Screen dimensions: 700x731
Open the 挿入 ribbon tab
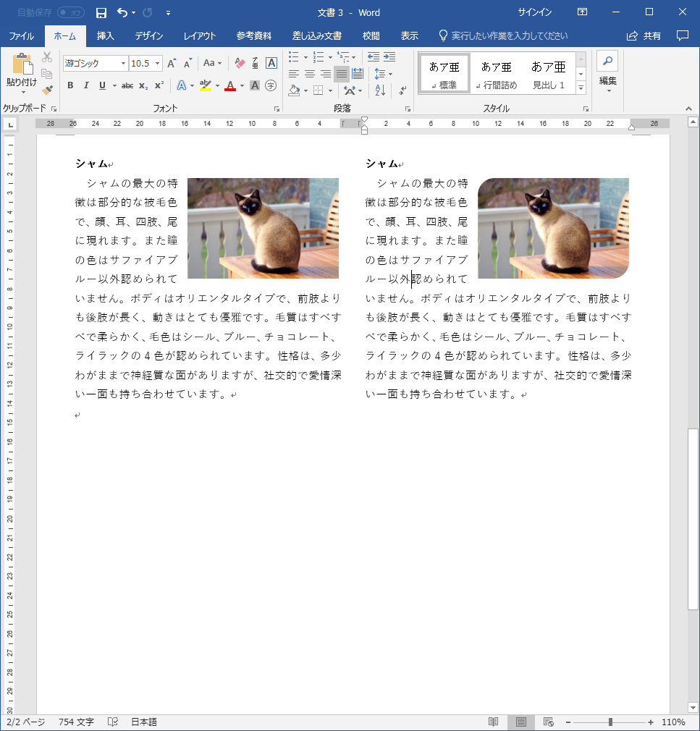(x=106, y=35)
